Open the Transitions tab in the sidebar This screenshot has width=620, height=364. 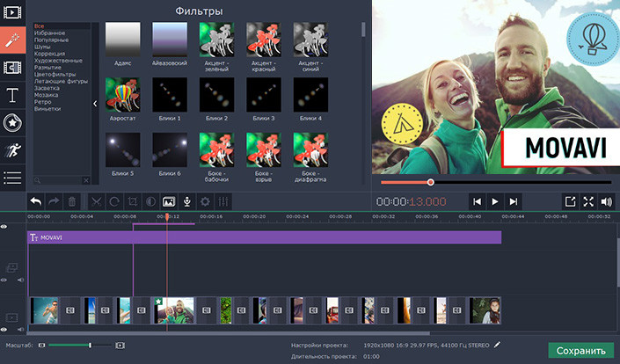click(12, 68)
